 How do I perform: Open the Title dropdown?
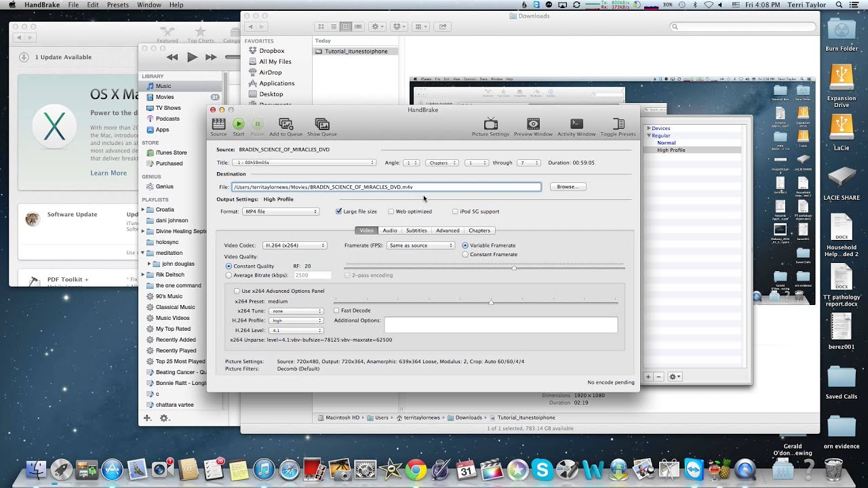click(x=304, y=163)
